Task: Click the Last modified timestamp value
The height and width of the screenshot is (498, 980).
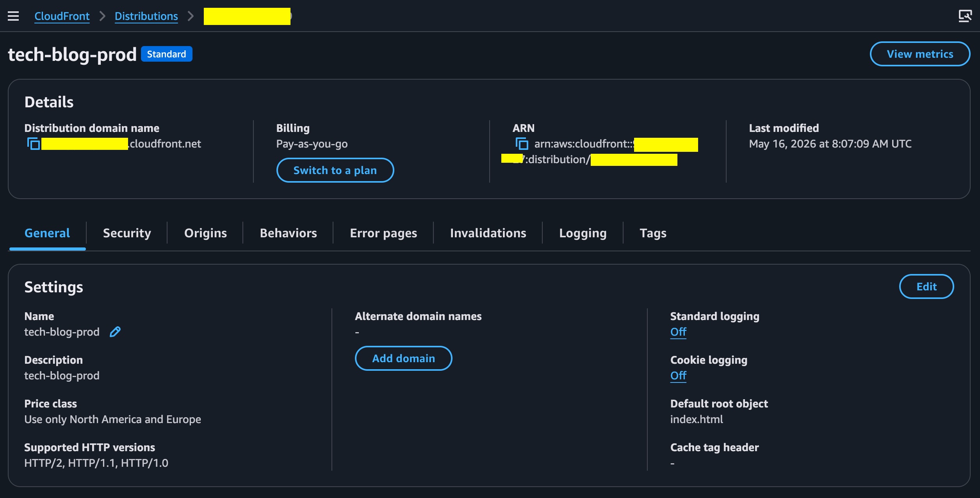Action: [830, 144]
